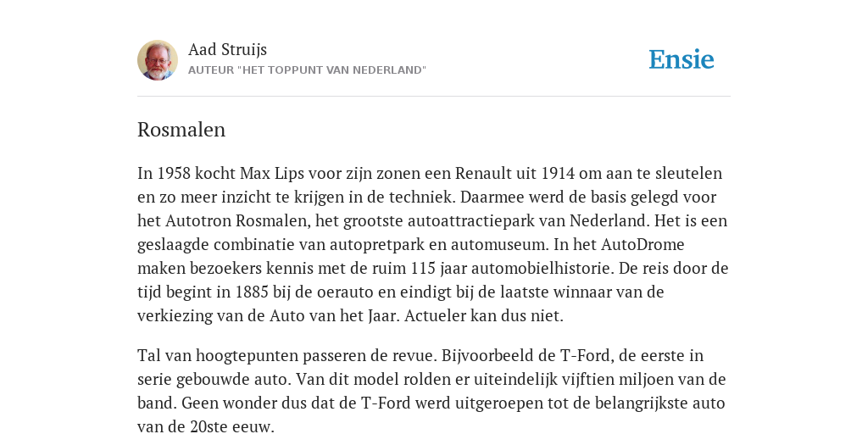The image size is (868, 434).
Task: Click the sentence Actueler kan dus niet
Action: [484, 316]
